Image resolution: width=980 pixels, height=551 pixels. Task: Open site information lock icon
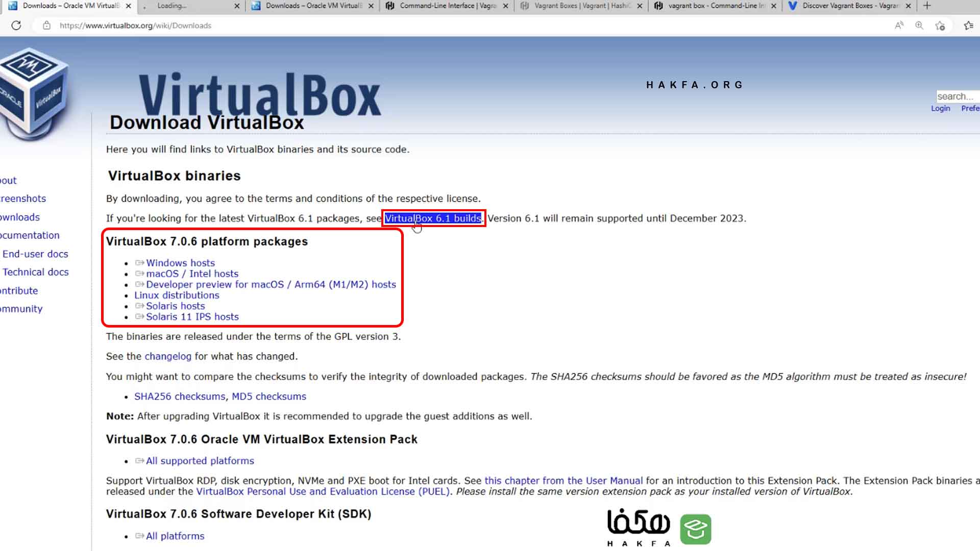[46, 26]
